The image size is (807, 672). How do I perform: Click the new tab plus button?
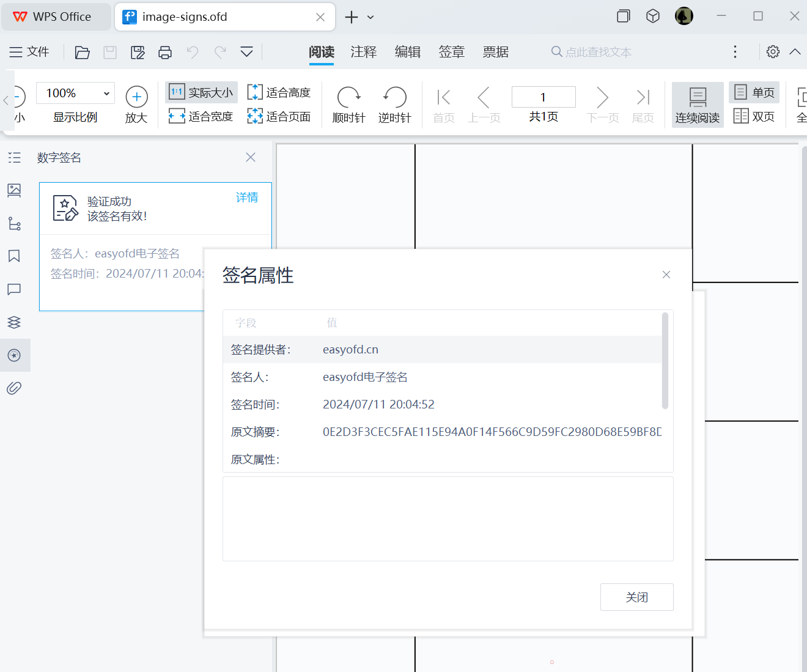click(x=352, y=17)
